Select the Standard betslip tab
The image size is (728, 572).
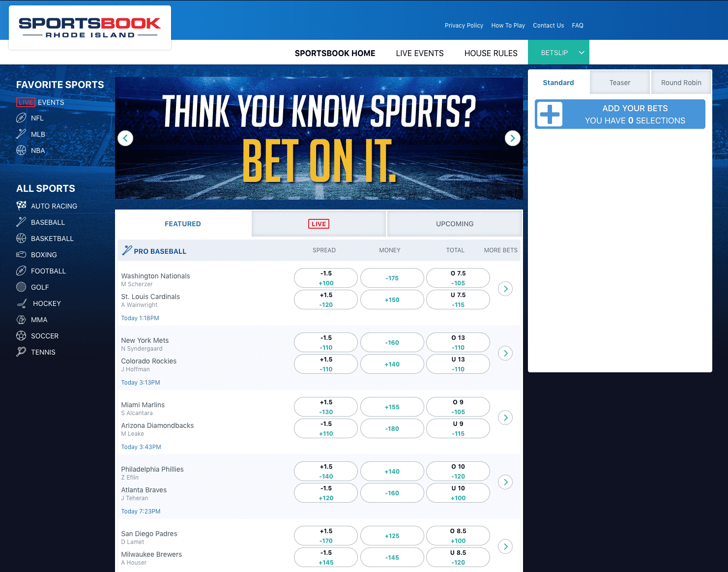pyautogui.click(x=558, y=83)
